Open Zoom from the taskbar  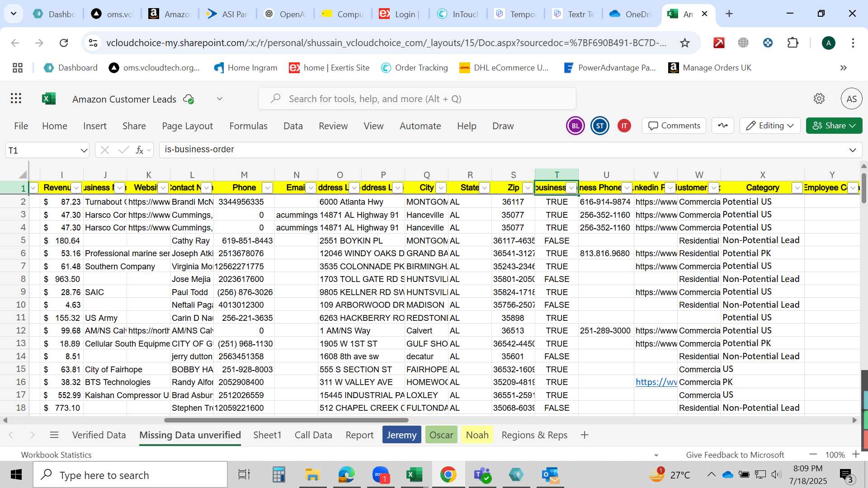click(x=381, y=475)
